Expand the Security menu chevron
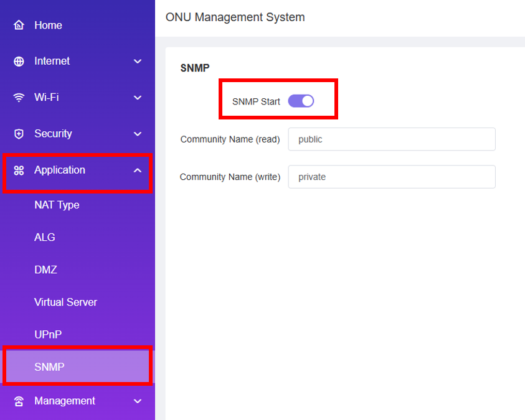 pyautogui.click(x=138, y=134)
